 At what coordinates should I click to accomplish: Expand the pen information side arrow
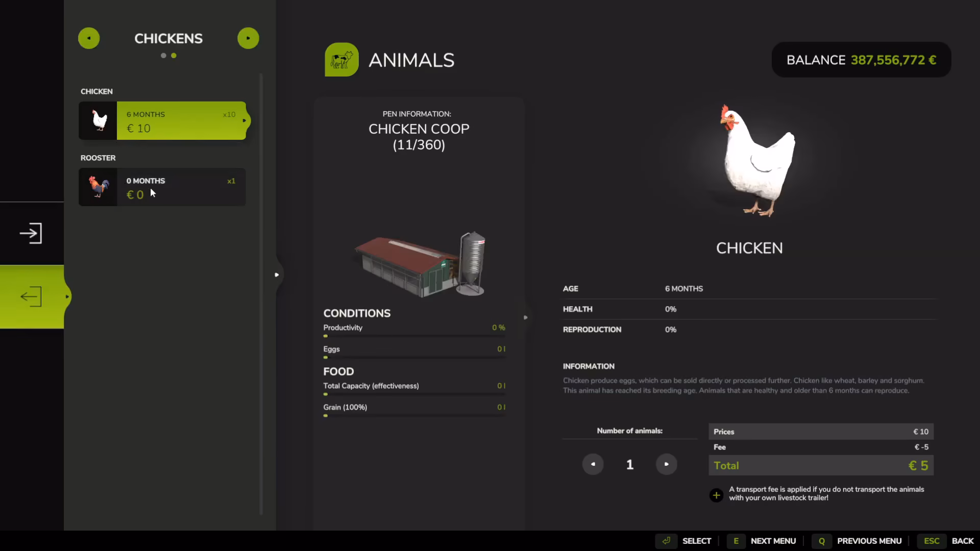click(x=525, y=317)
